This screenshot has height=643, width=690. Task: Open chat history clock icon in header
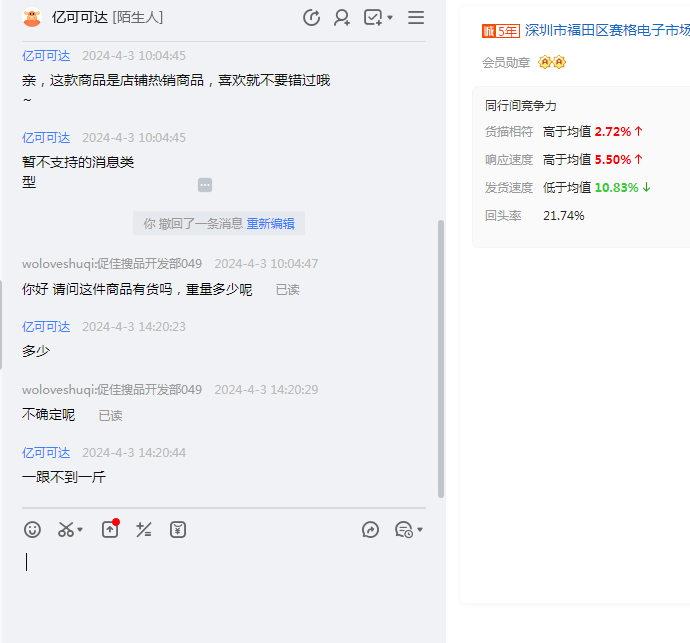point(312,18)
